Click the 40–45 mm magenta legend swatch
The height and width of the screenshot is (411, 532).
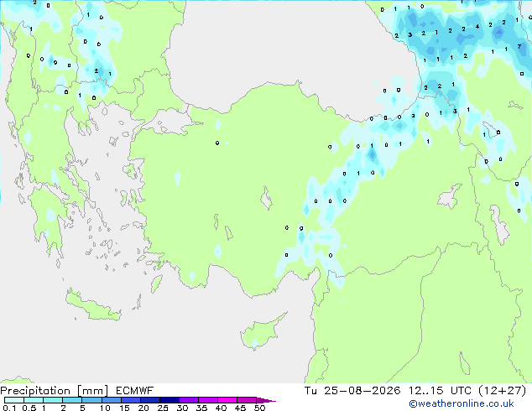(227, 400)
